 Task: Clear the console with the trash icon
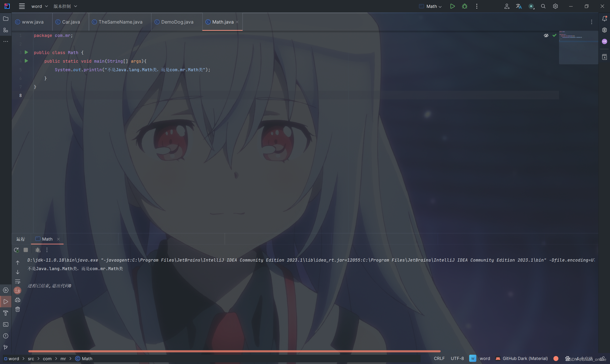[18, 309]
